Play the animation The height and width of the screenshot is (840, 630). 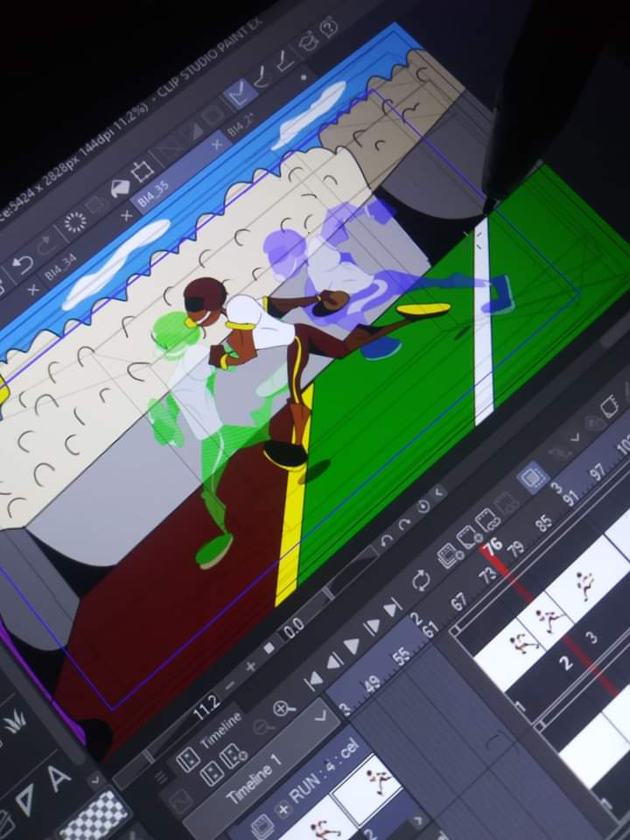pos(353,646)
